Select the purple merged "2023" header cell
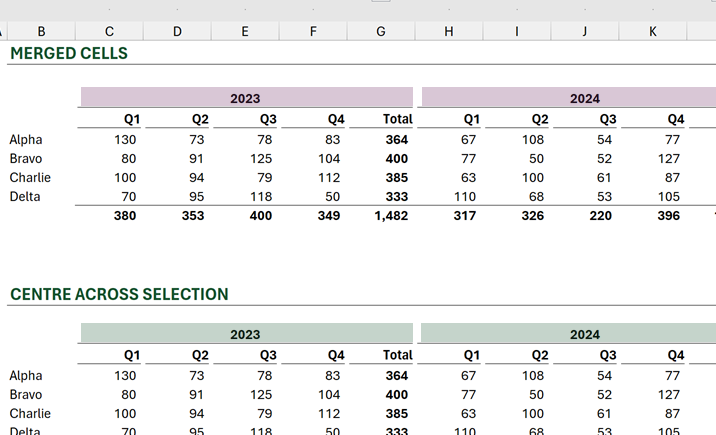Image resolution: width=716 pixels, height=435 pixels. 247,97
